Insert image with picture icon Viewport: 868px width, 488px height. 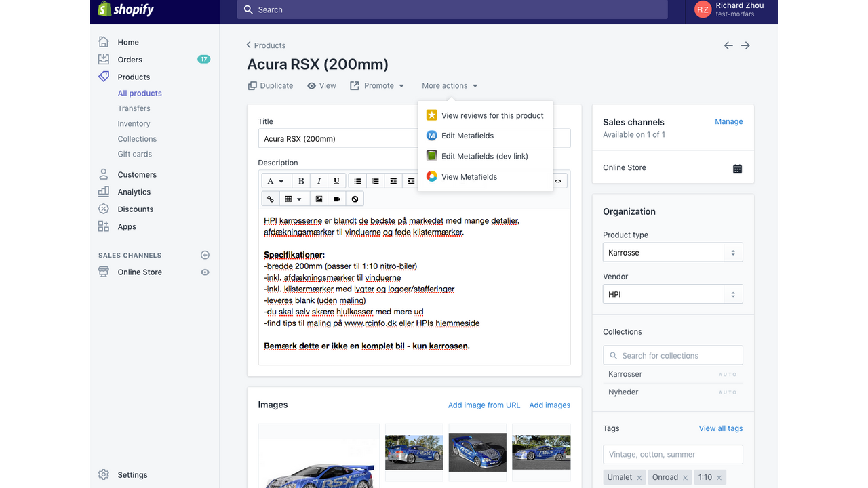tap(319, 199)
